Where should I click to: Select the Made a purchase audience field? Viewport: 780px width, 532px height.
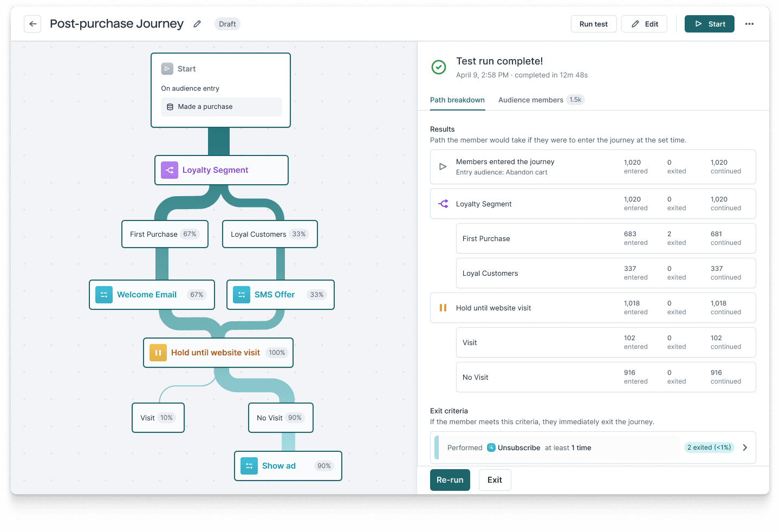[x=221, y=107]
